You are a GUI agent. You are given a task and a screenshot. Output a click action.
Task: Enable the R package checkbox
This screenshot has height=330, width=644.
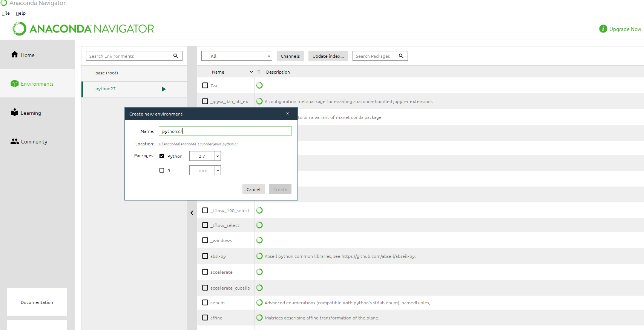pyautogui.click(x=162, y=170)
